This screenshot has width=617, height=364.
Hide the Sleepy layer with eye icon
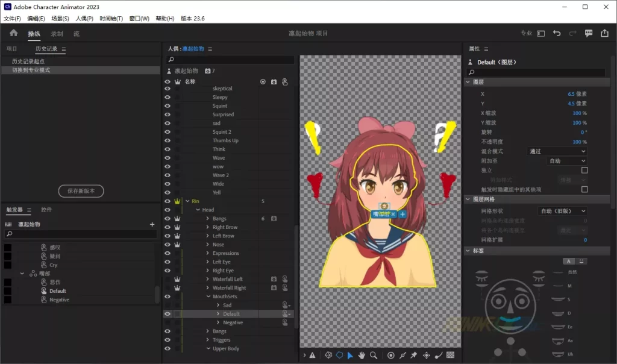point(168,97)
